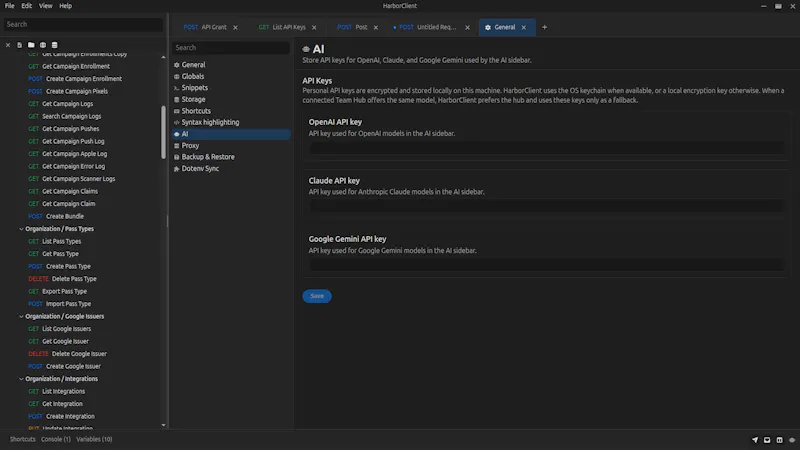This screenshot has width=800, height=450.
Task: Close the List API Keys tab
Action: pos(314,28)
